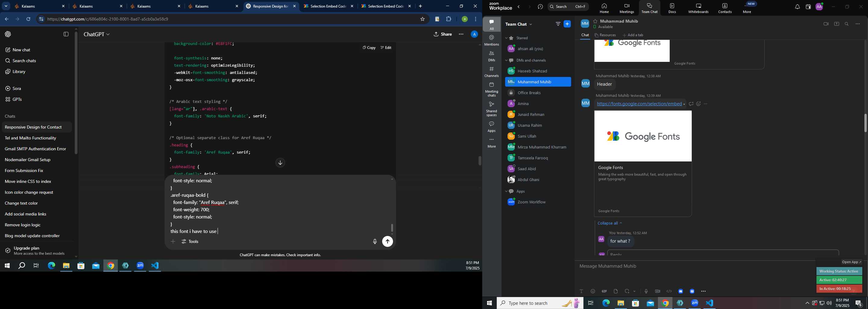This screenshot has width=868, height=309.
Task: Click Zoom chat vertical scrollbar thumb
Action: click(865, 123)
